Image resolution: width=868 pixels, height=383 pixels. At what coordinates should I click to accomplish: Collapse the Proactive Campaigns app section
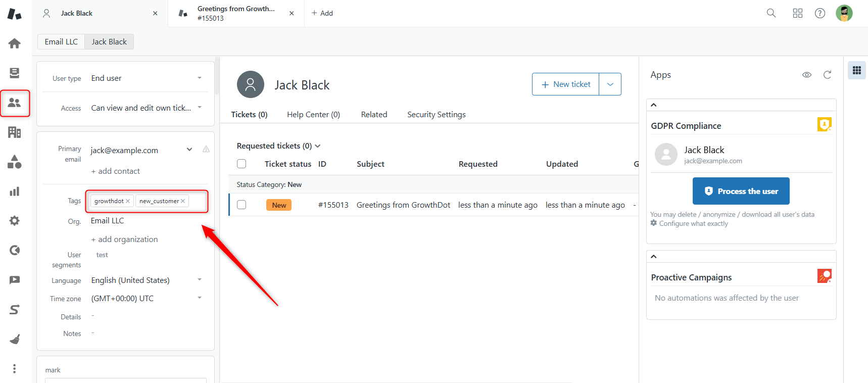tap(654, 257)
